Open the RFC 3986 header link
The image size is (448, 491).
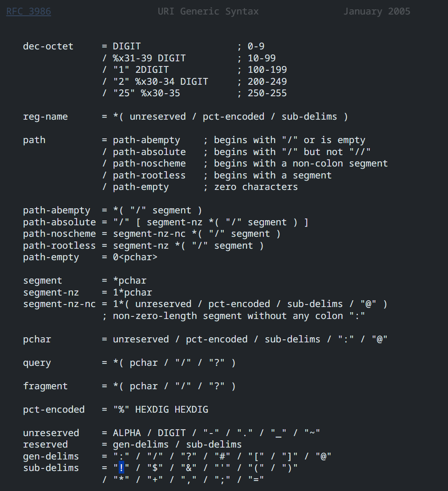[x=29, y=11]
